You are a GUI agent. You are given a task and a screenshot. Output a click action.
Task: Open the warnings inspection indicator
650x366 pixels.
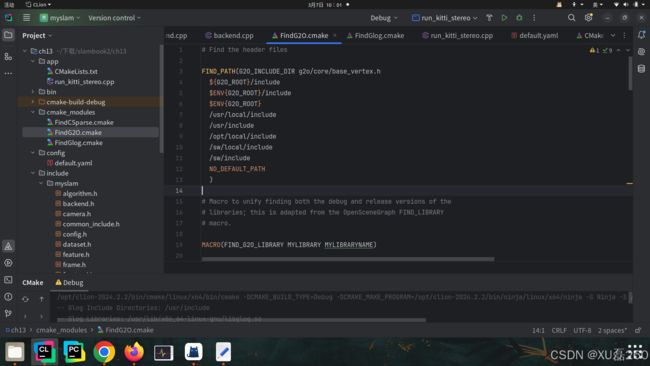point(594,51)
